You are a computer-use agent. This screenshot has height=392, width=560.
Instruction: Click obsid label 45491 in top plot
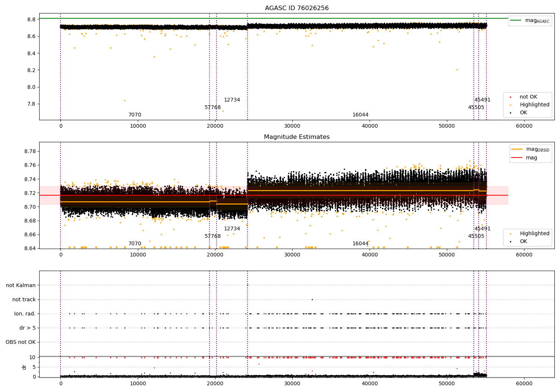point(483,100)
